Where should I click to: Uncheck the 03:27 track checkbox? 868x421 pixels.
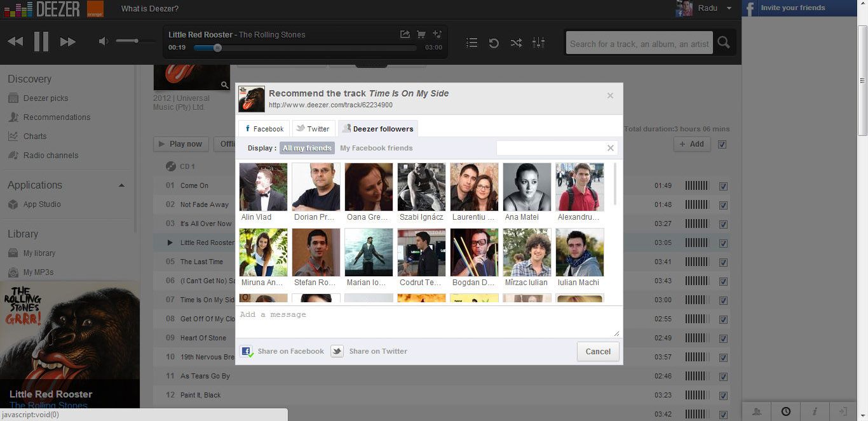[x=723, y=224]
